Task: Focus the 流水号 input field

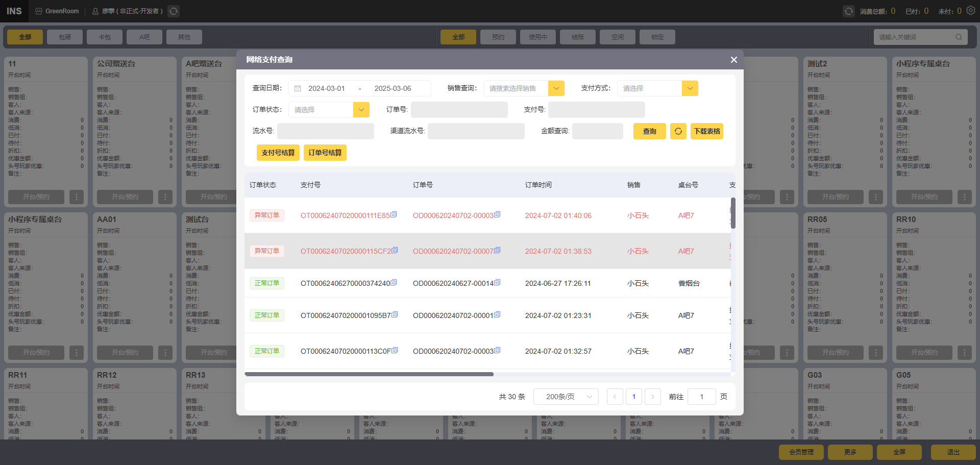Action: pyautogui.click(x=326, y=131)
